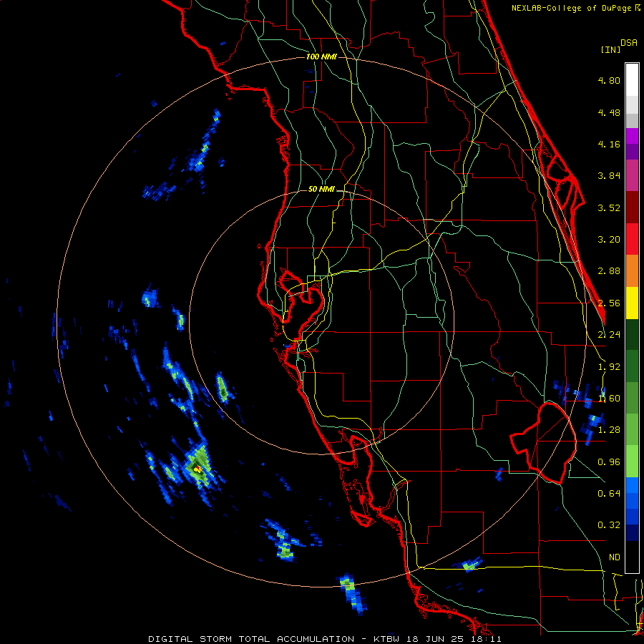Image resolution: width=644 pixels, height=644 pixels.
Task: Click the 1.28 legend value
Action: (609, 430)
